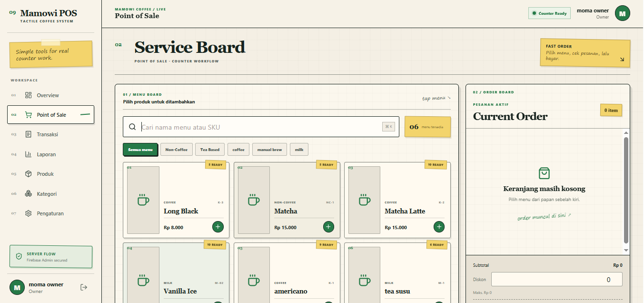Click the Transaksi document icon

pos(29,134)
